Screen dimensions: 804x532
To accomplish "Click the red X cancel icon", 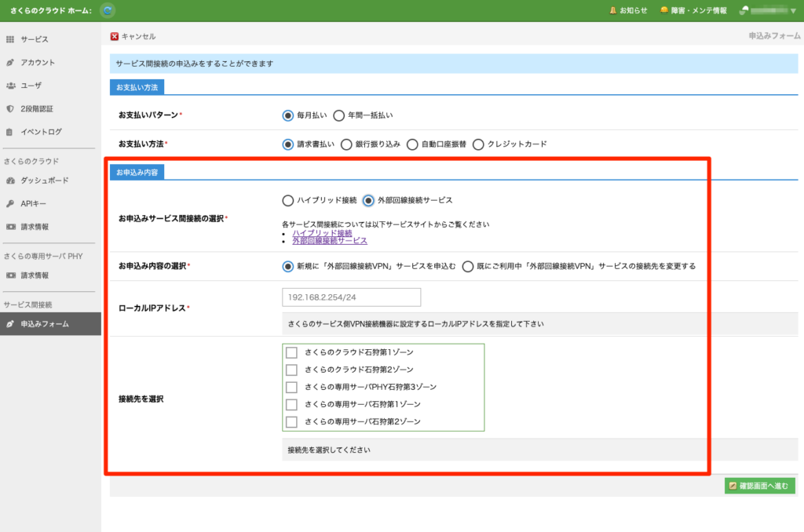I will (x=115, y=36).
